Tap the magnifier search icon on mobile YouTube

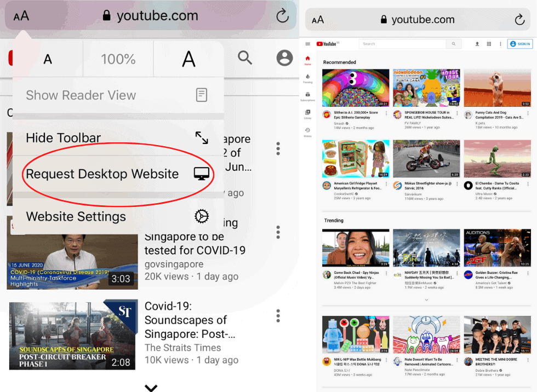(x=245, y=58)
